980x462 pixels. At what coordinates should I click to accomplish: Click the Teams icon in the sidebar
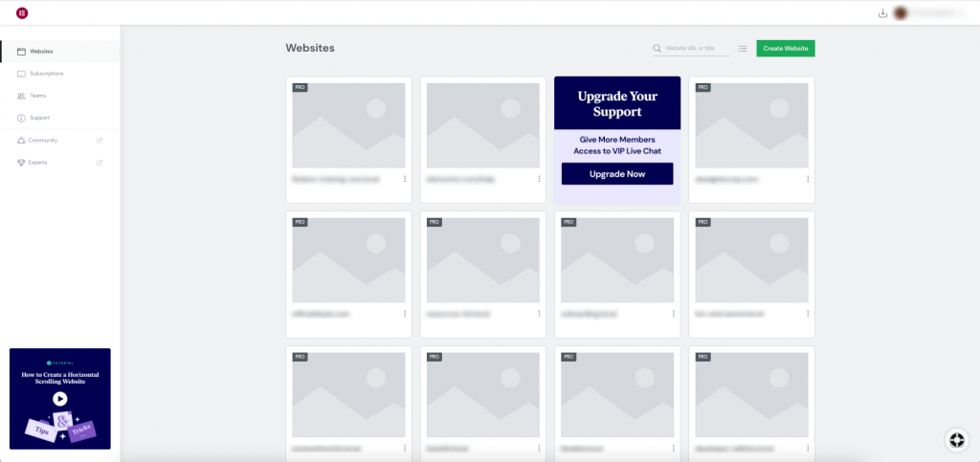coord(21,96)
